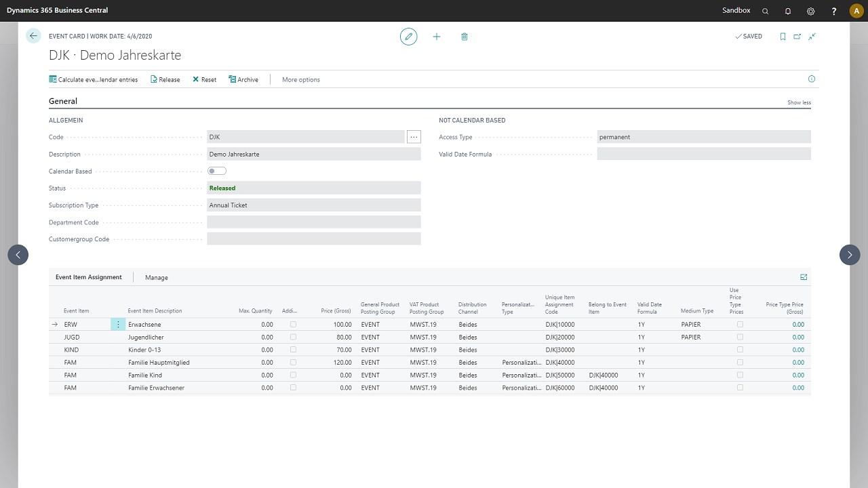Image resolution: width=868 pixels, height=488 pixels.
Task: Open the notifications bell
Action: point(788,11)
